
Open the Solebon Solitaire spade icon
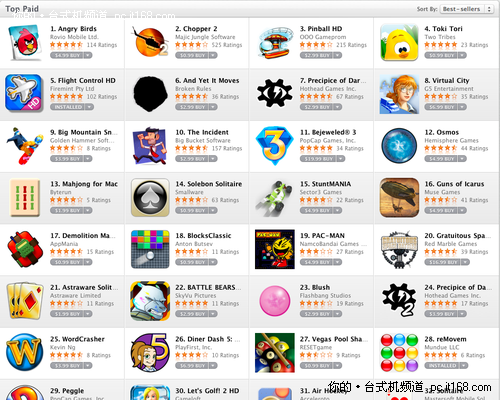coord(150,197)
